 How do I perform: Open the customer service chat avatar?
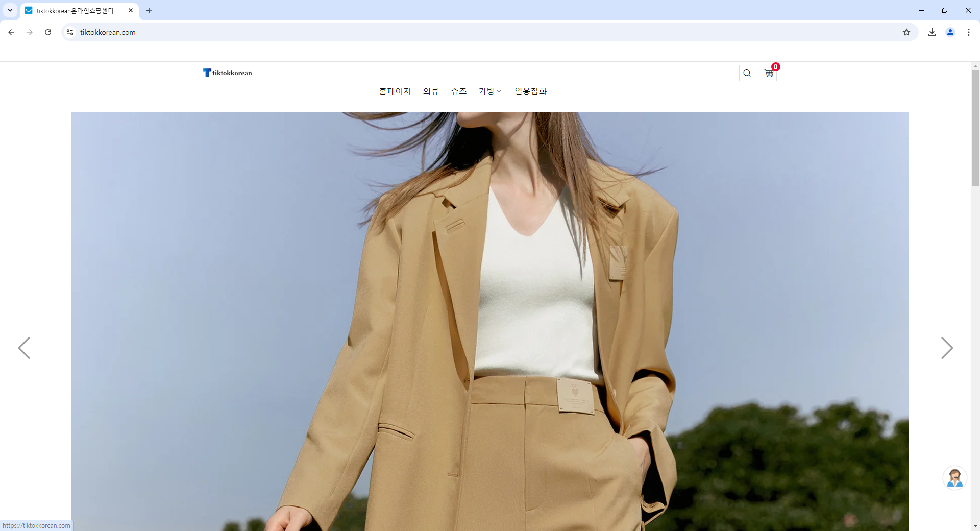click(954, 478)
